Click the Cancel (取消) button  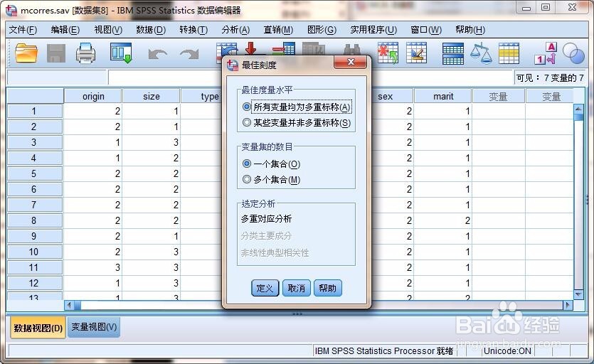click(x=296, y=288)
